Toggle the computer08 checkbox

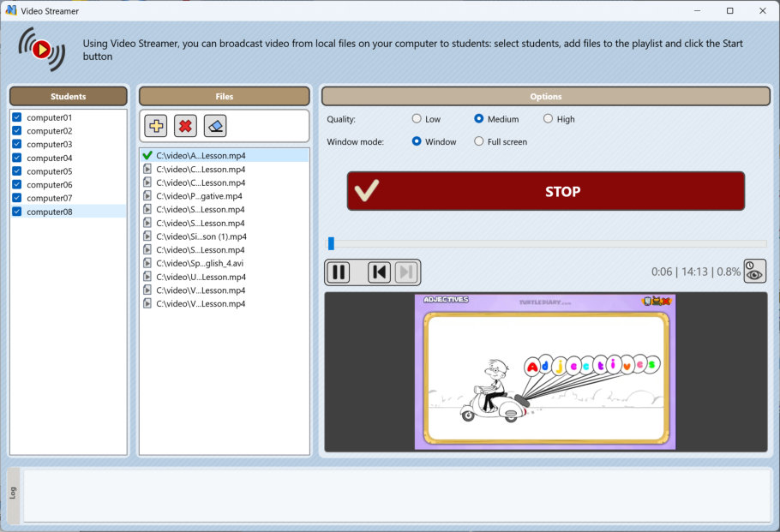16,212
